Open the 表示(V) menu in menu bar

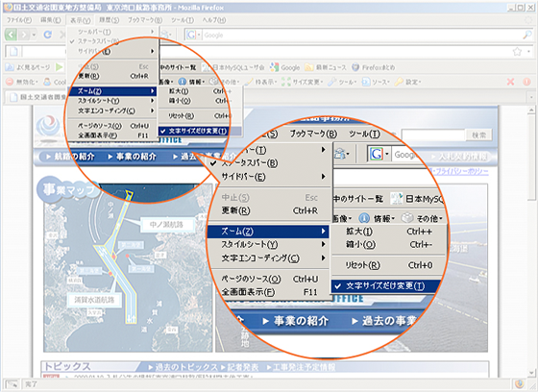pos(81,20)
